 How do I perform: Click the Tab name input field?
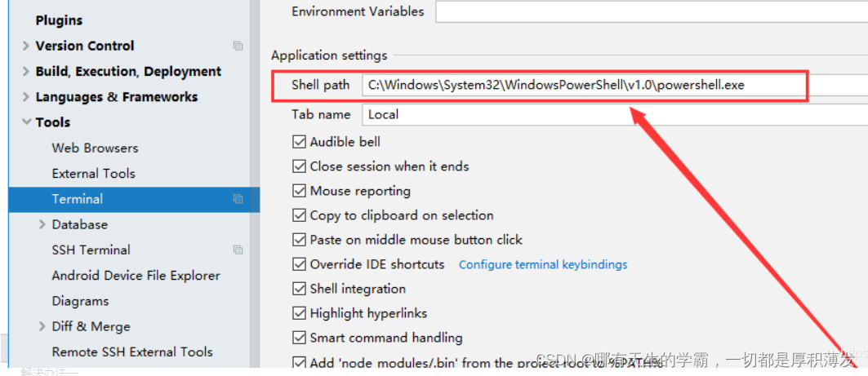point(615,114)
